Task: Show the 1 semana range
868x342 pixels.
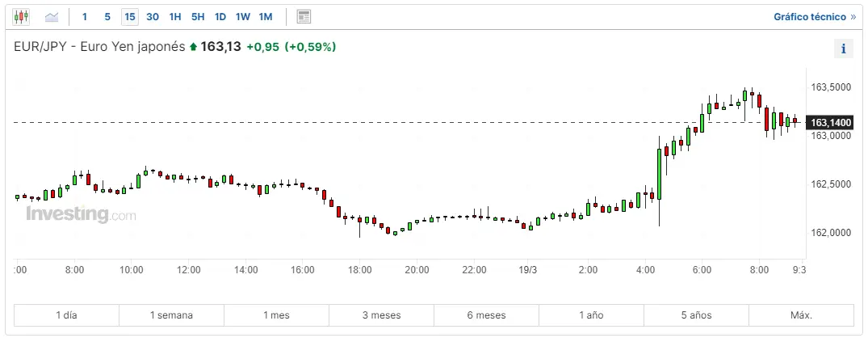Action: [172, 315]
